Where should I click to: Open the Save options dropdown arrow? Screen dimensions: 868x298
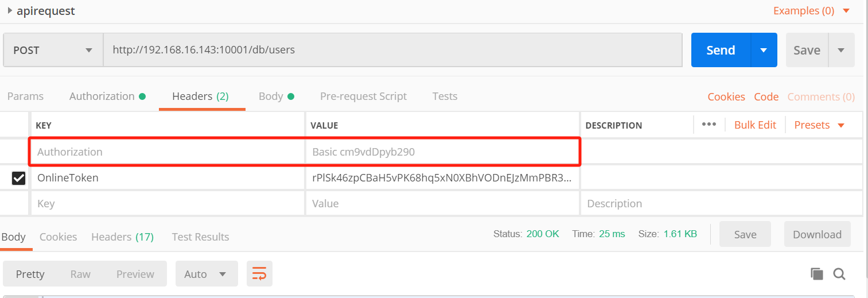pos(841,50)
